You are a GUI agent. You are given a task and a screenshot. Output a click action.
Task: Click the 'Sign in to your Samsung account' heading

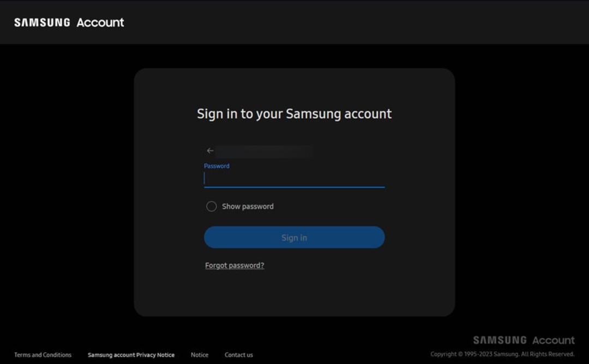coord(294,114)
